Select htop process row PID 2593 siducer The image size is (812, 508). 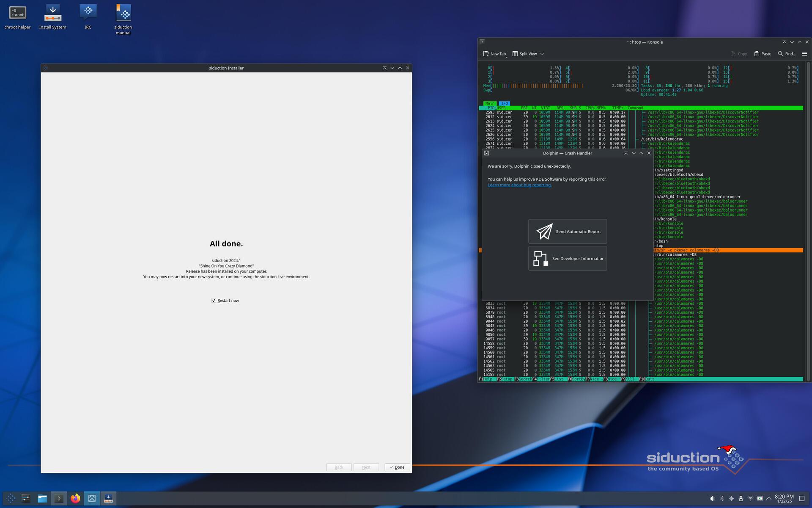tap(641, 113)
